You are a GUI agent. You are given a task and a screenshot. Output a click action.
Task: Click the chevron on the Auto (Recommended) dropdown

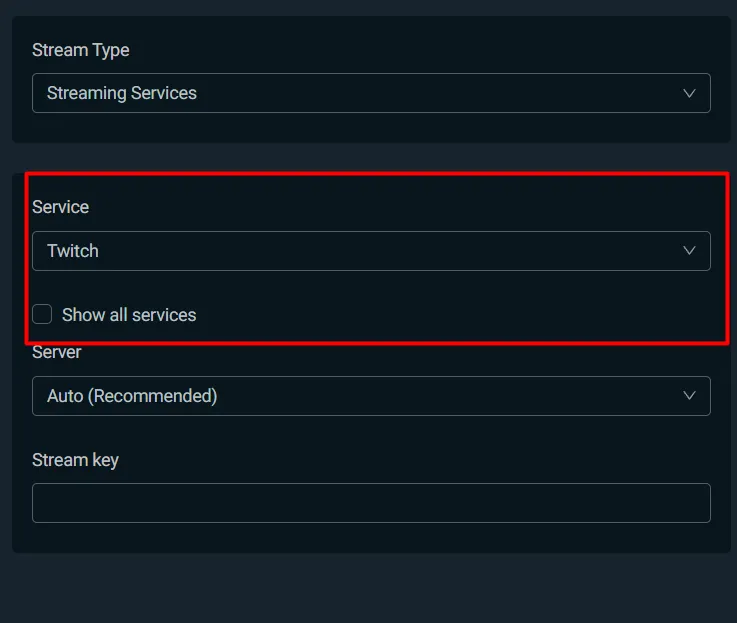tap(689, 396)
